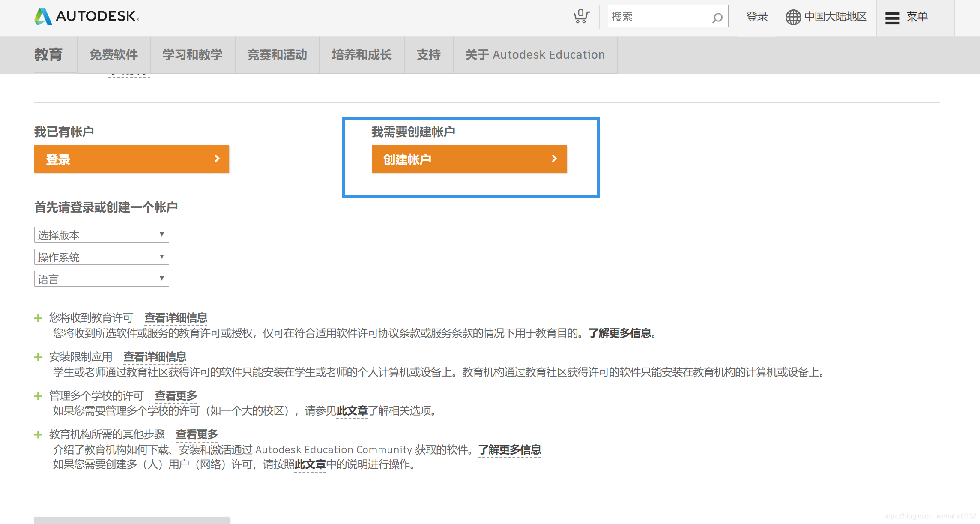Open the shopping cart icon
The image size is (980, 524).
pos(581,16)
